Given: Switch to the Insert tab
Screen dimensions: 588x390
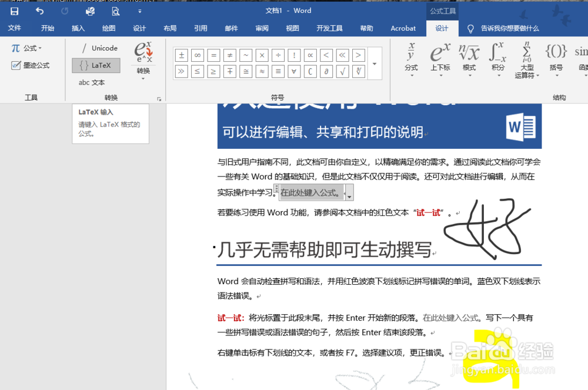Looking at the screenshot, I should click(x=78, y=28).
